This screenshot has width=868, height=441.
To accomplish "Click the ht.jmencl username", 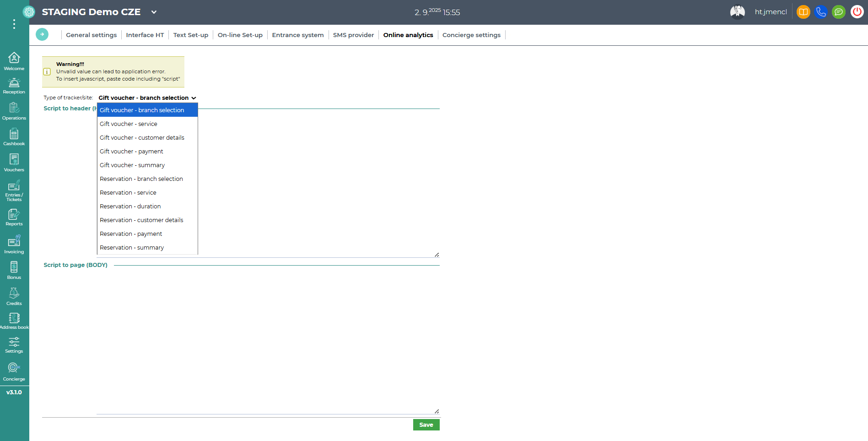I will 771,12.
